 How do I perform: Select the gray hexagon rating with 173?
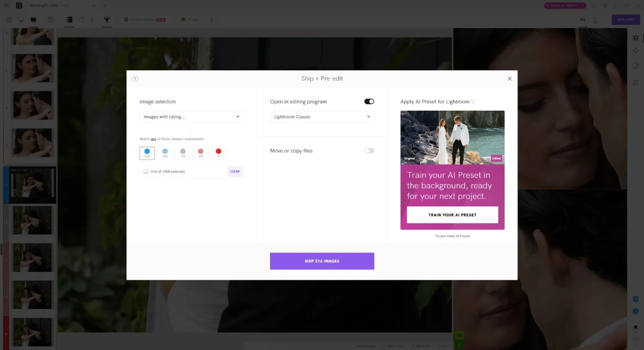(183, 153)
